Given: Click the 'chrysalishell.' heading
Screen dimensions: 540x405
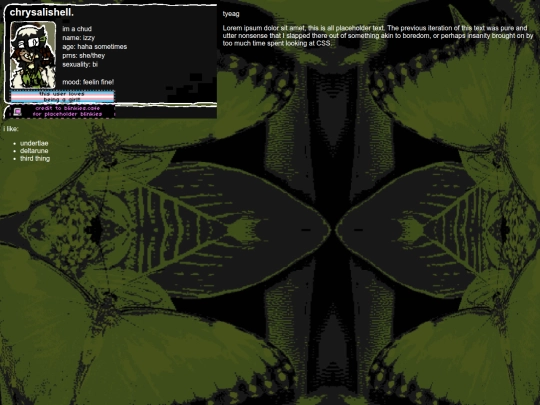Looking at the screenshot, I should tap(42, 13).
